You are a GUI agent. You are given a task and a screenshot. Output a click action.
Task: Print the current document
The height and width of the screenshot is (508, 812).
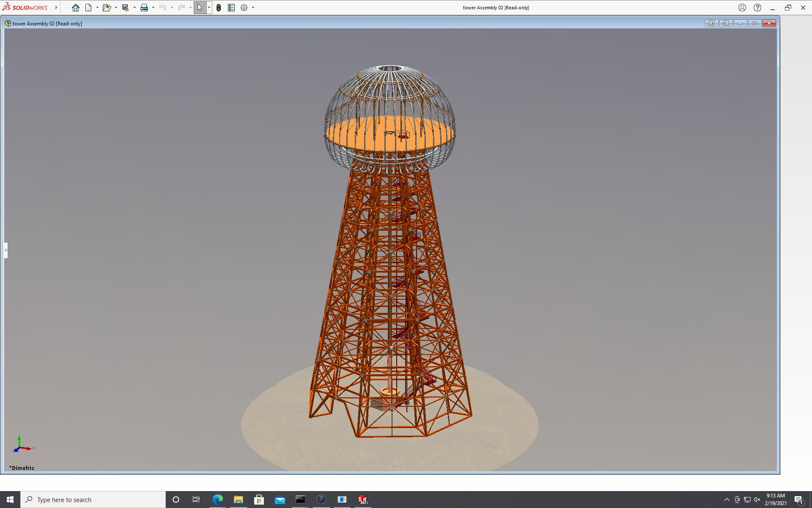[144, 8]
